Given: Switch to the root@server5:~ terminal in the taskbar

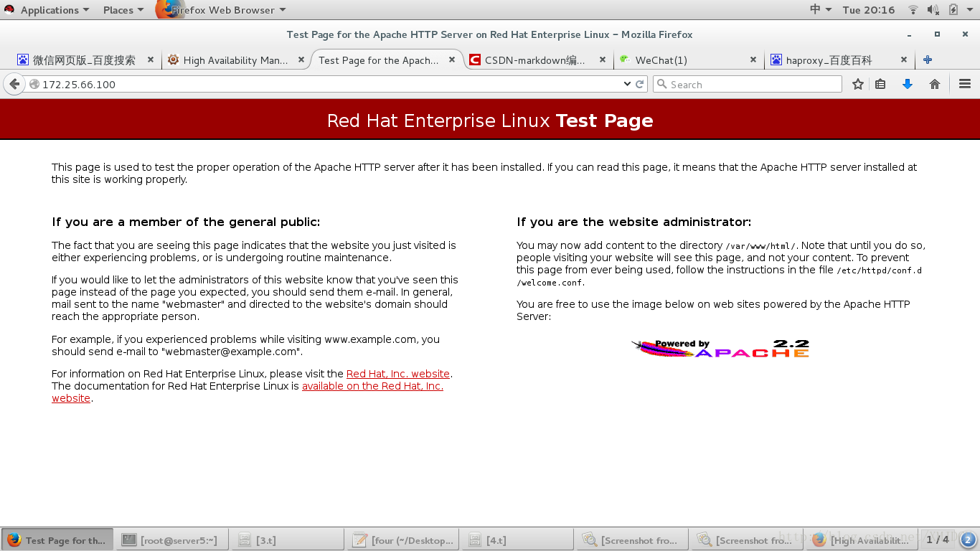Looking at the screenshot, I should click(x=171, y=540).
